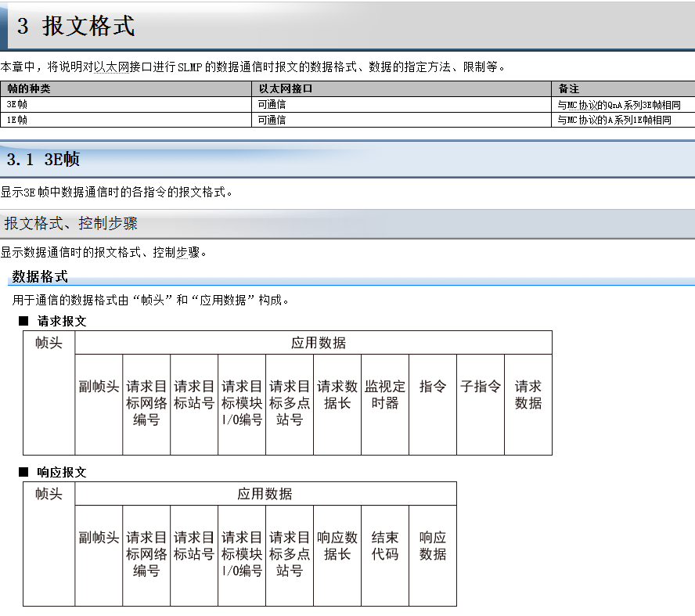This screenshot has width=695, height=616.
Task: Click the "3E帧" cell in frame types table
Action: point(17,105)
